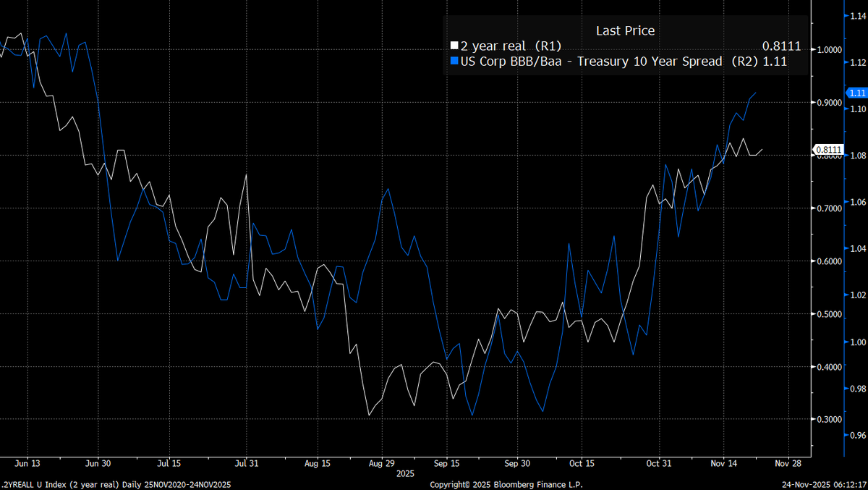Viewport: 868px width, 490px height.
Task: Click the 1.11 value in the legend
Action: click(775, 62)
